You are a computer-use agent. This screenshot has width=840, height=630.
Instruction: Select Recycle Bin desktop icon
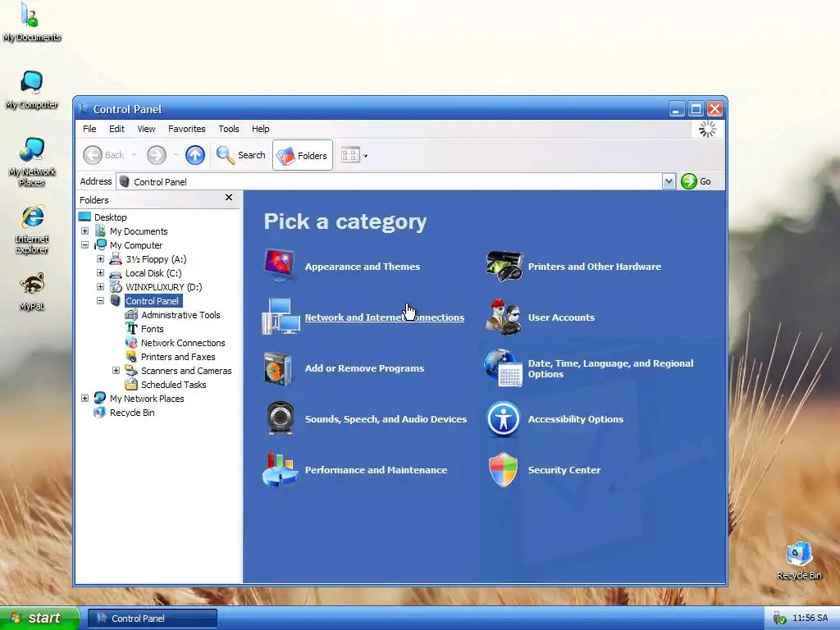pos(799,561)
